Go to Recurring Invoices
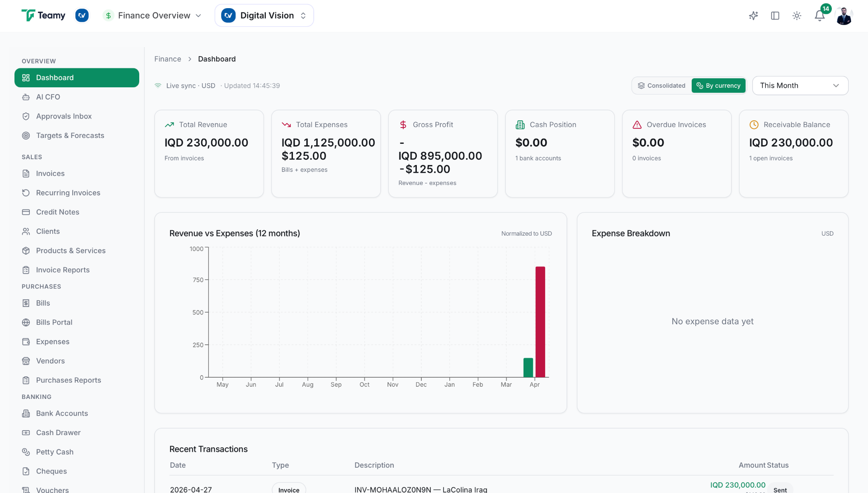 (77, 193)
